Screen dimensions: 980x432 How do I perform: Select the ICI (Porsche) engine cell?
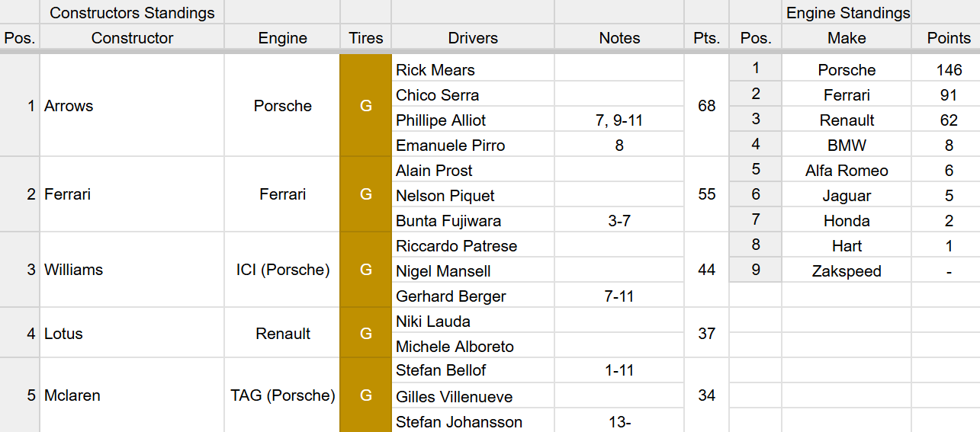tap(282, 270)
